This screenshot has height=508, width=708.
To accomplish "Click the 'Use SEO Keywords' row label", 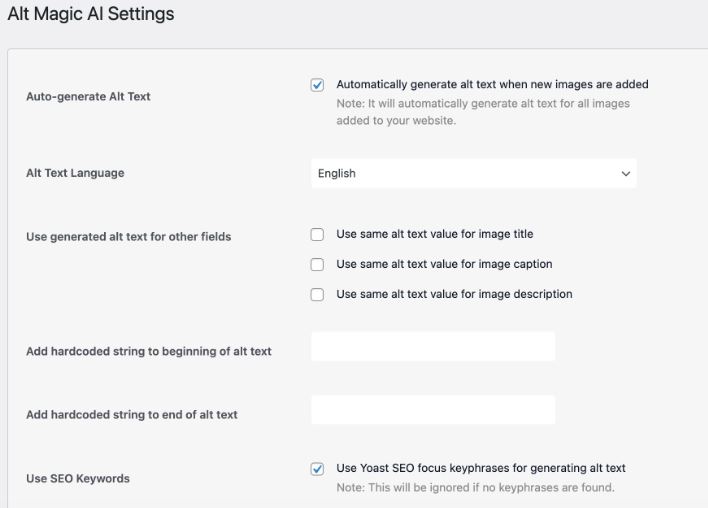I will (78, 478).
